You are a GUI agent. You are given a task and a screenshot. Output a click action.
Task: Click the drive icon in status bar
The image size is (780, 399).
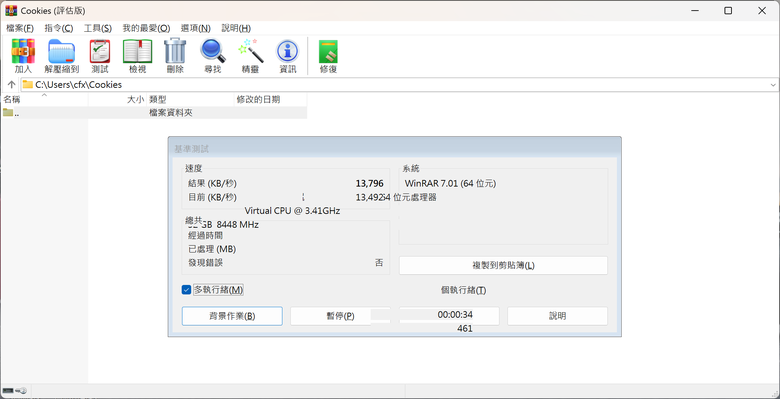[7, 391]
